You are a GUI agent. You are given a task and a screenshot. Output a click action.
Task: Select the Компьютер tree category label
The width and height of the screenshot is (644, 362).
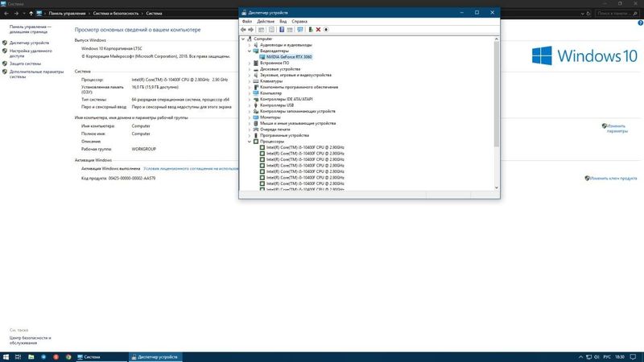pos(270,93)
